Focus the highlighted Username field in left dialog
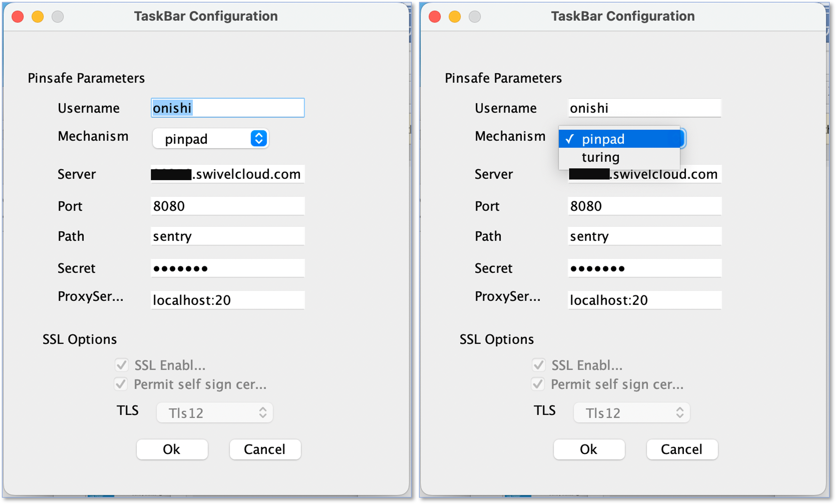 228,108
